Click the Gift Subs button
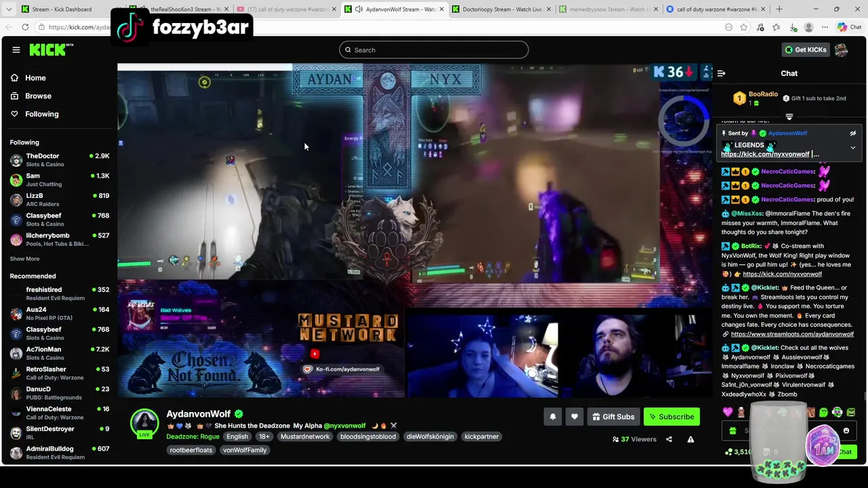This screenshot has height=488, width=868. 613,417
